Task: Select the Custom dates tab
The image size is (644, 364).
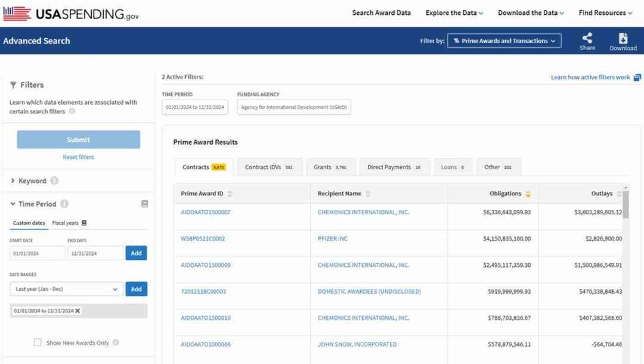Action: coord(29,223)
